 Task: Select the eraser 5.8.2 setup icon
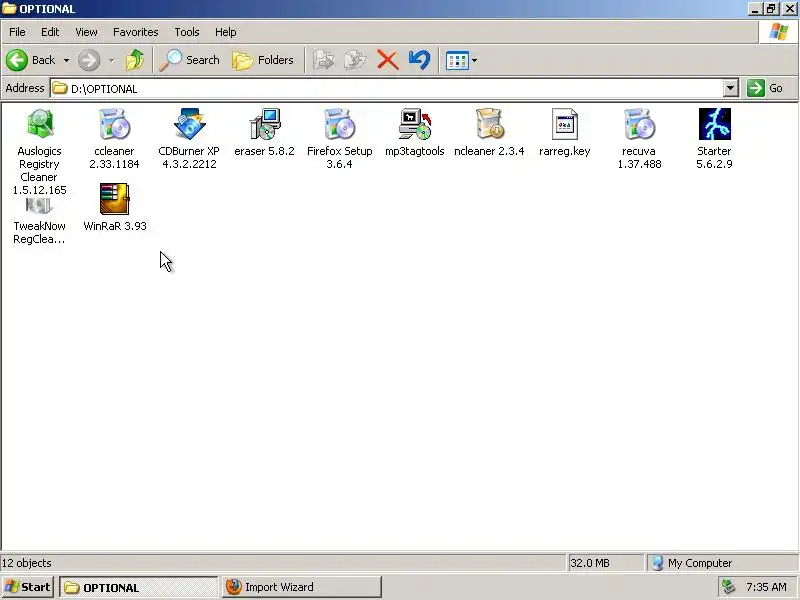(x=264, y=124)
